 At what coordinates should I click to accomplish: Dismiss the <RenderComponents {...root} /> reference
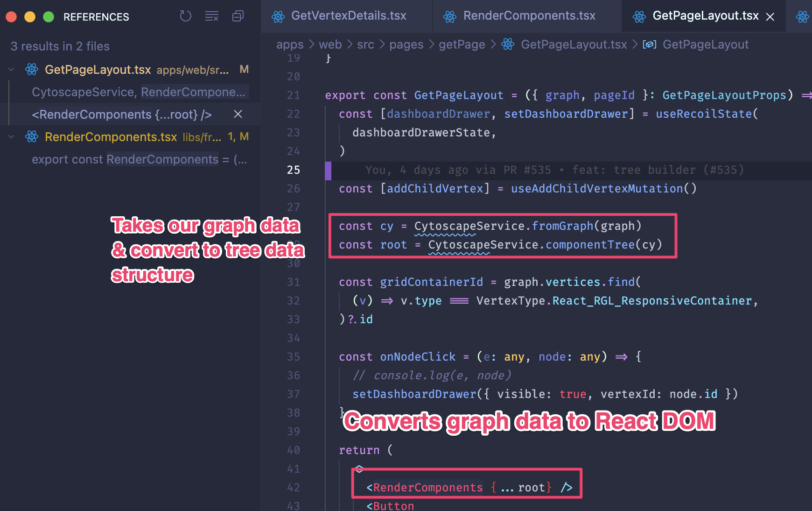pos(238,114)
